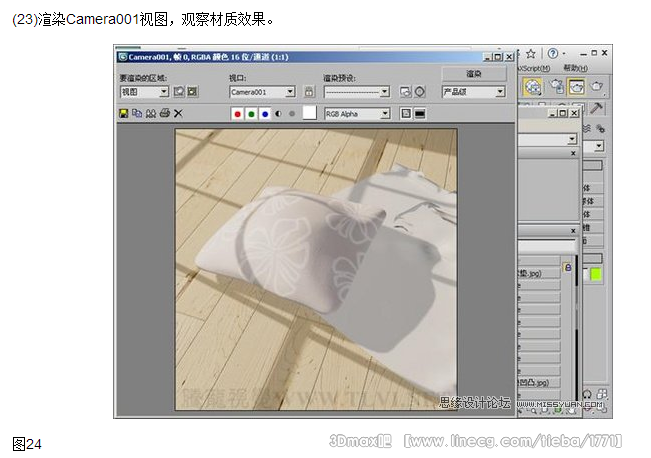
Task: Close the upper rollout with small x
Action: [x=573, y=153]
